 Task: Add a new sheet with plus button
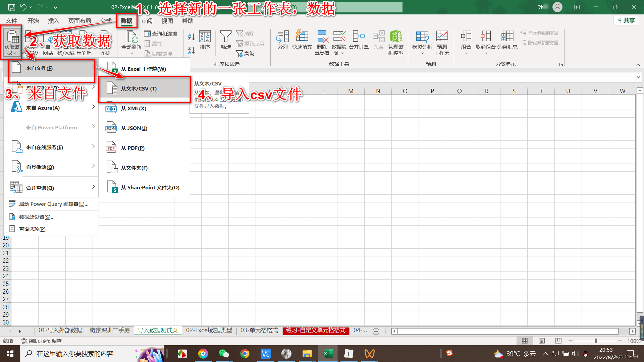tap(376, 331)
